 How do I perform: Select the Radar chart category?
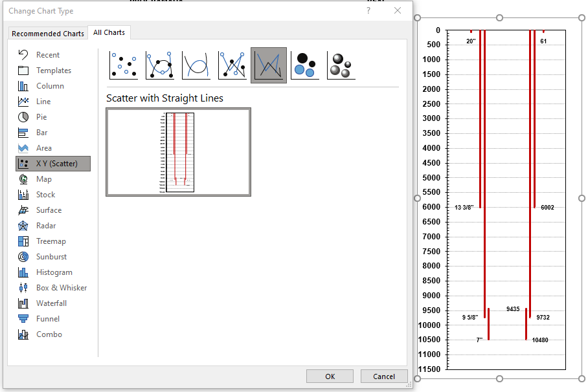coord(53,226)
